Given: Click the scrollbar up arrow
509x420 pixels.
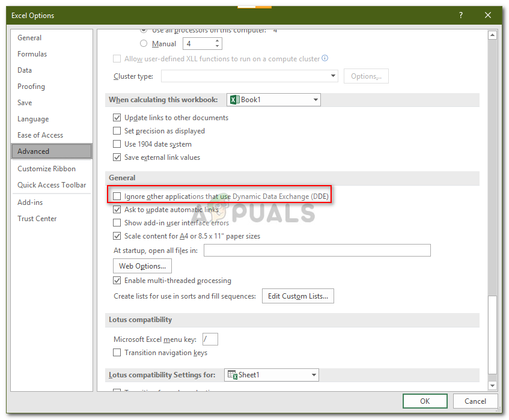Looking at the screenshot, I should coord(492,35).
